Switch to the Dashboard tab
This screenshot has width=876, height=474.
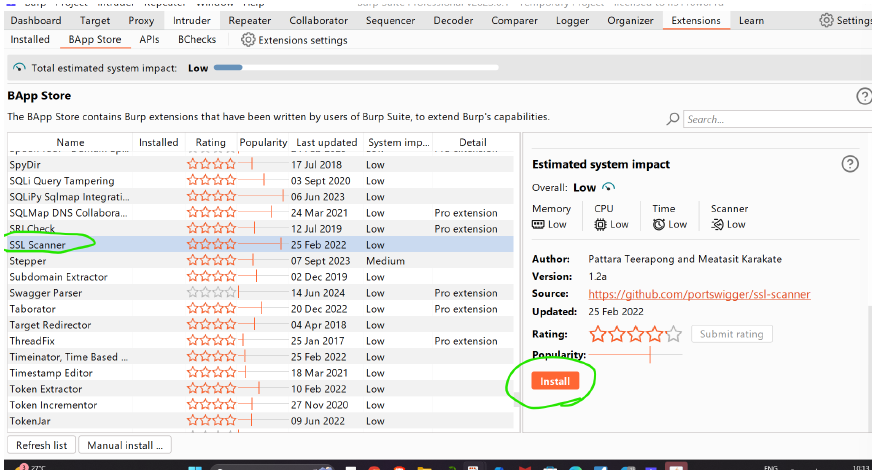36,21
